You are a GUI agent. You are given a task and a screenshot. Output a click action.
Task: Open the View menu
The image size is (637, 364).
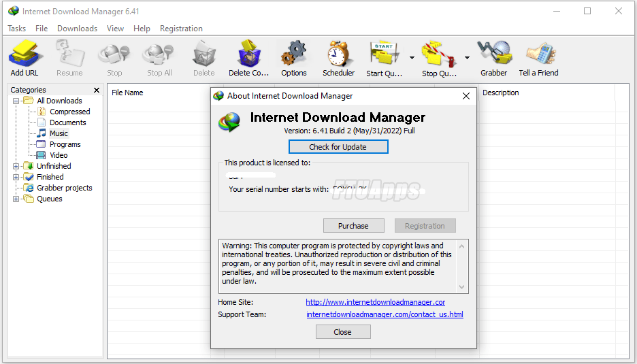tap(116, 29)
